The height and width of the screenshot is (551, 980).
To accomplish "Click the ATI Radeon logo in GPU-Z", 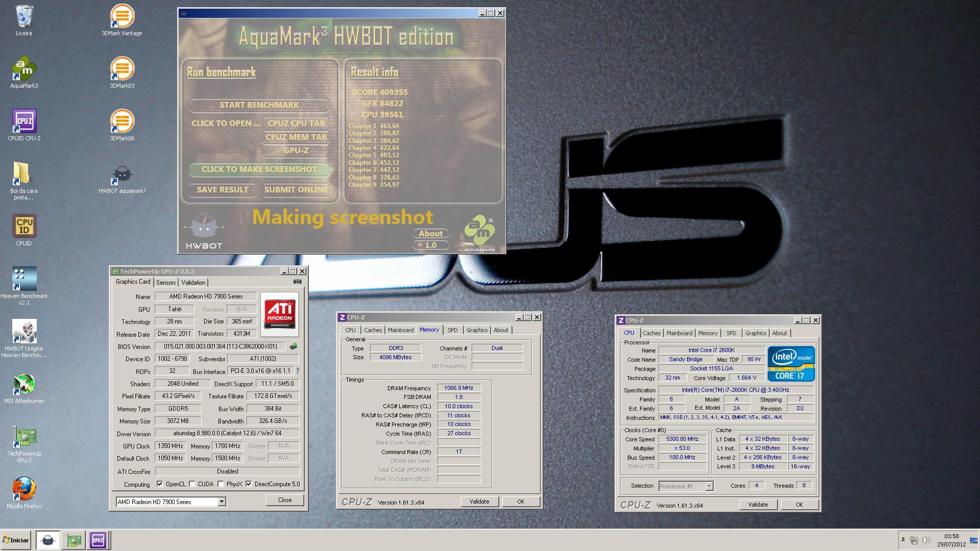I will [280, 314].
